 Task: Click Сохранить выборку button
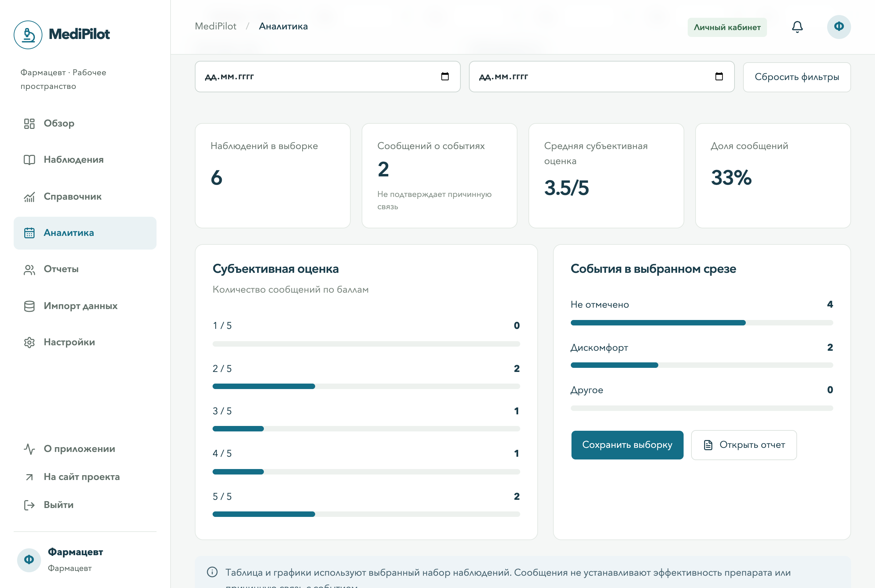[627, 445]
